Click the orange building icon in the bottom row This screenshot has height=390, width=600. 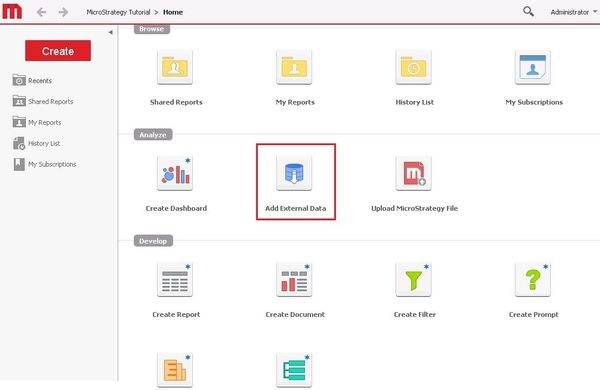(x=175, y=370)
